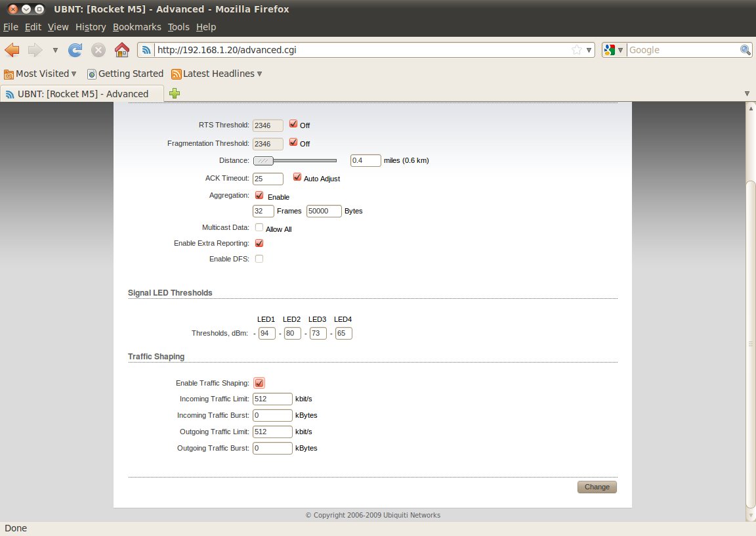756x536 pixels.
Task: Toggle Enable Traffic Shaping checkbox
Action: (259, 383)
